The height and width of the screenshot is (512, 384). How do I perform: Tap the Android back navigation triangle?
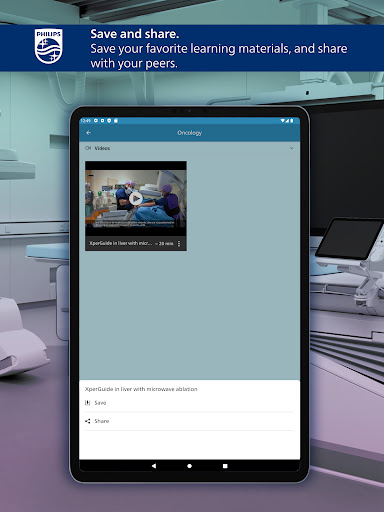[154, 466]
